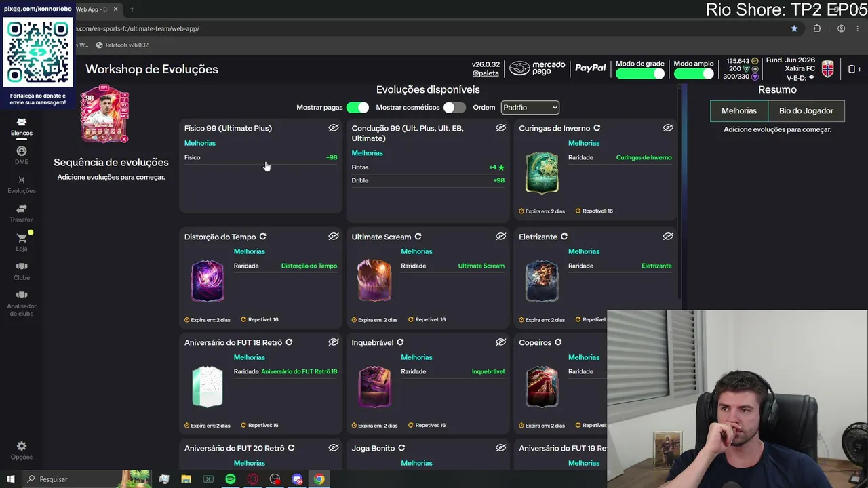The image size is (868, 488).
Task: Toggle the Mostrar cosméticos switch
Action: 454,108
